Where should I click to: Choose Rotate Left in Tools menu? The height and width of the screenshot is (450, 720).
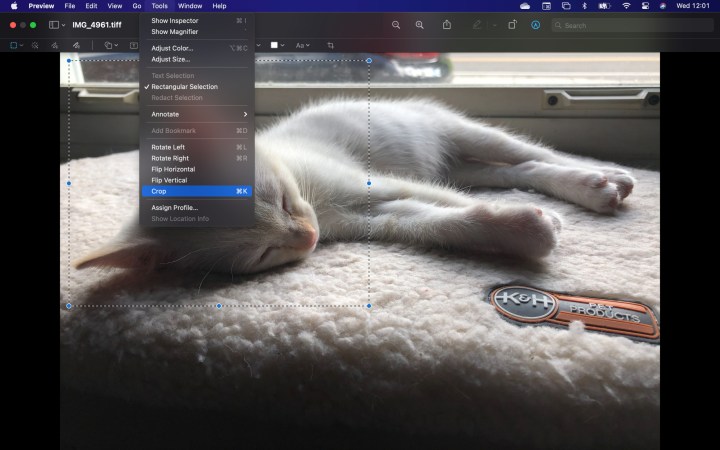[x=197, y=147]
